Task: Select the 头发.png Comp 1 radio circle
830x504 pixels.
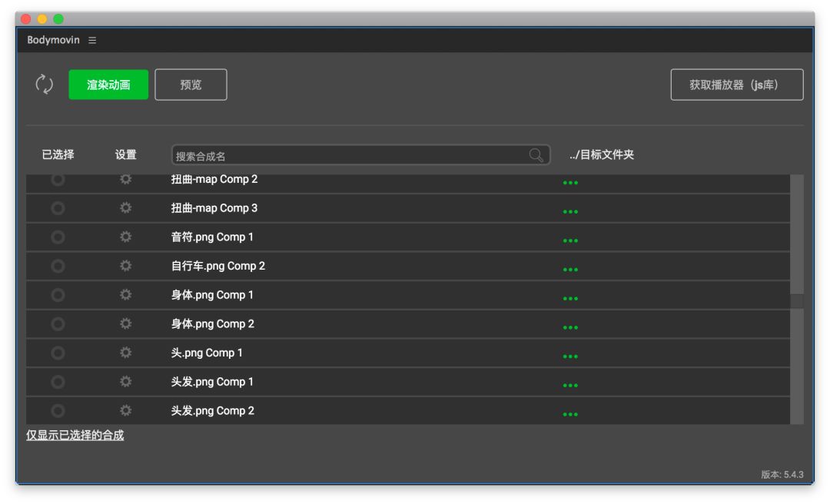Action: [58, 382]
